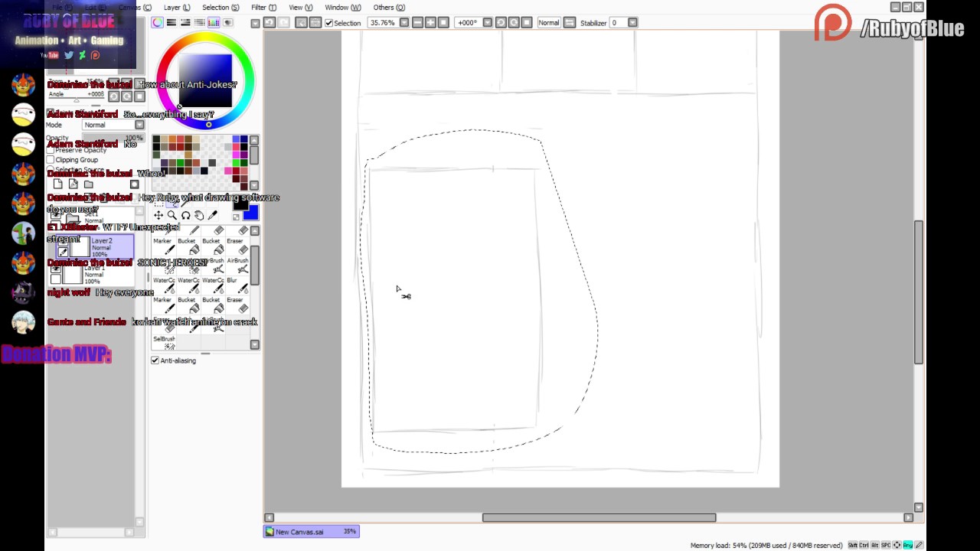Open the Layer menu

(177, 8)
